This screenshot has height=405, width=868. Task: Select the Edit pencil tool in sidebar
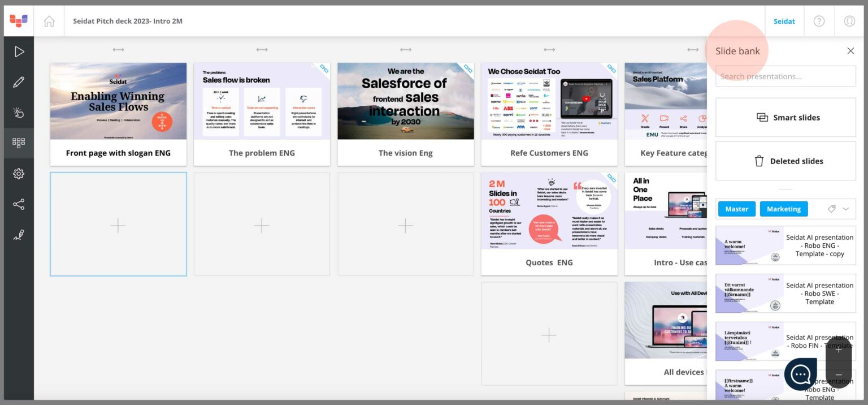[19, 82]
